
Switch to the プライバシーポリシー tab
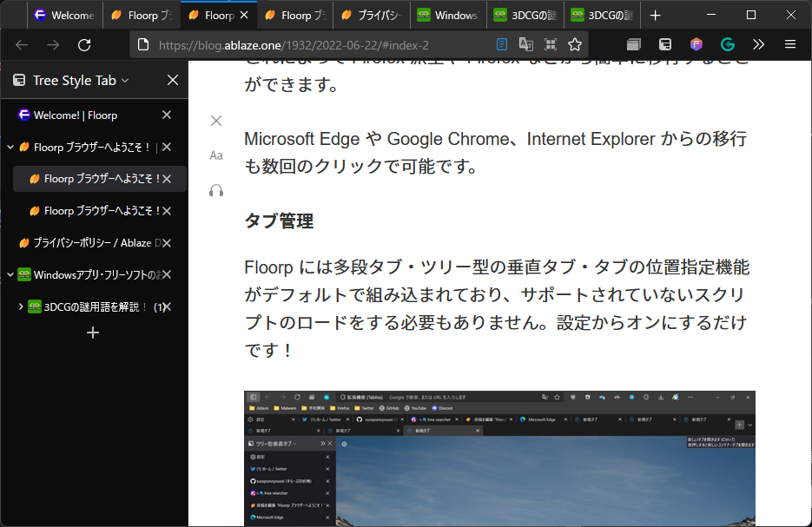[x=87, y=242]
